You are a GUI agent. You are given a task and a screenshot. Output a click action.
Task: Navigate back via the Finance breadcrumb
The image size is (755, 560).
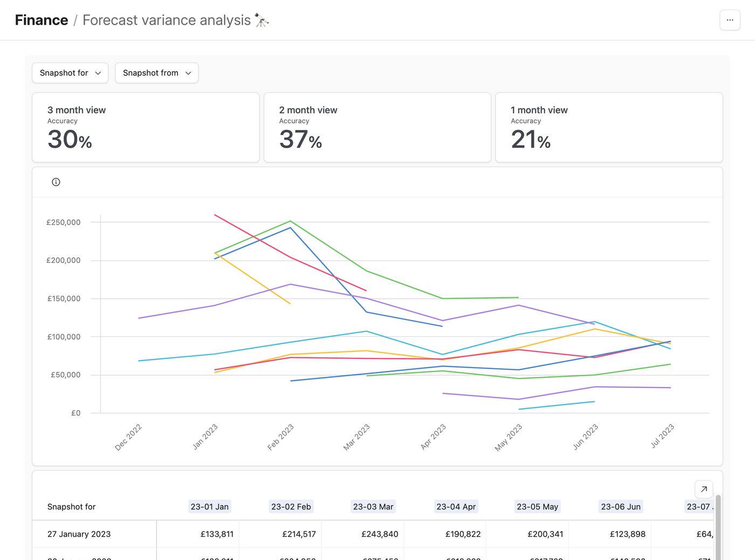point(41,20)
